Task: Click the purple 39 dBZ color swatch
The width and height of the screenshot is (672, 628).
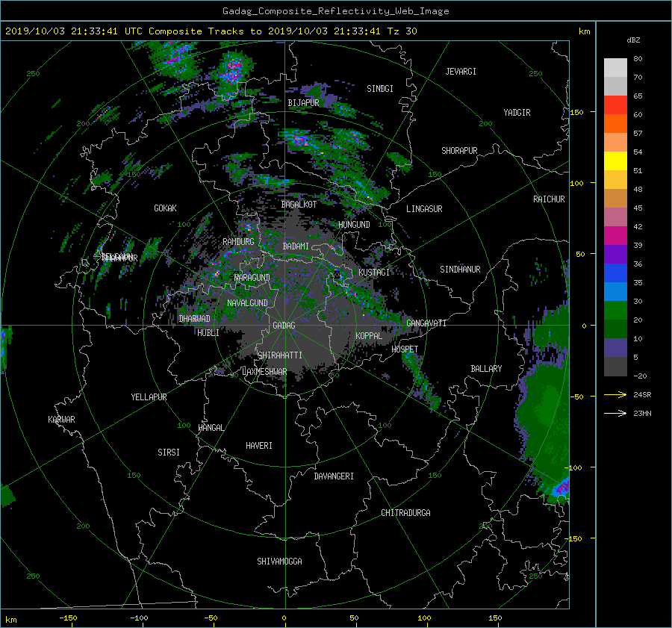Action: coord(615,255)
